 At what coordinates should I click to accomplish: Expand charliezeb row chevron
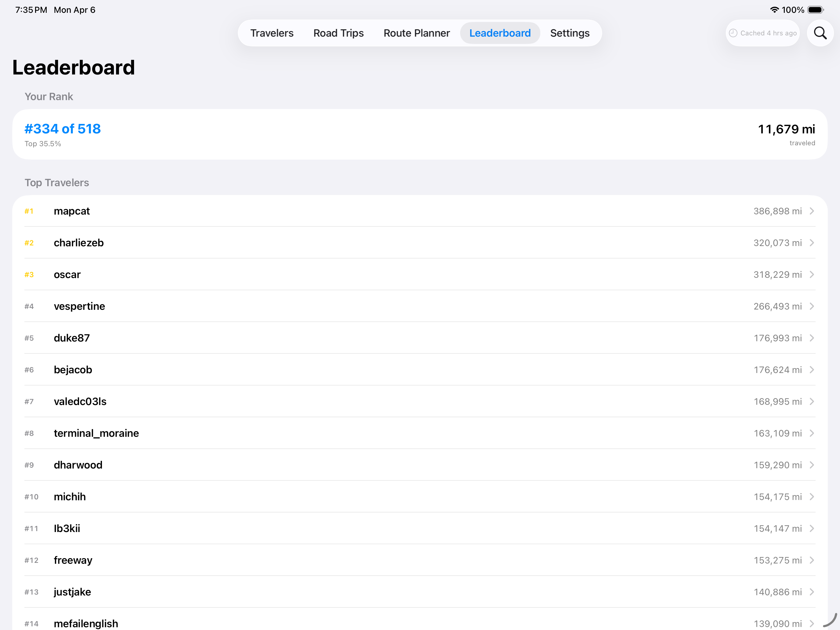click(x=812, y=243)
